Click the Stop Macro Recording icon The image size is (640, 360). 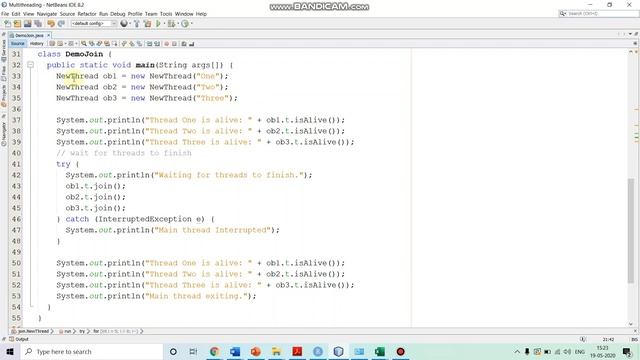tap(174, 44)
